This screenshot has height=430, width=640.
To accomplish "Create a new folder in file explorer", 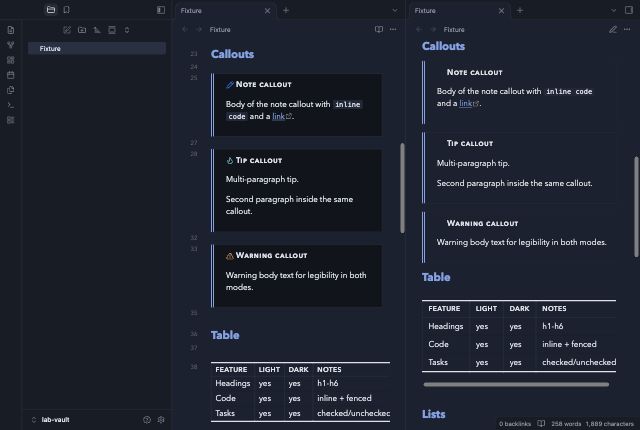I will coord(82,30).
